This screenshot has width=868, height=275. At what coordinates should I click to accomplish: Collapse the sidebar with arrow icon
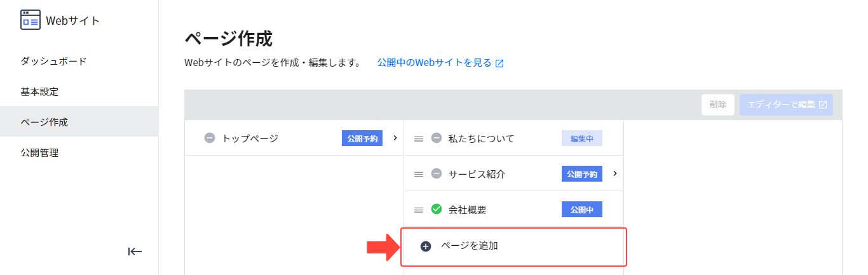pyautogui.click(x=135, y=252)
